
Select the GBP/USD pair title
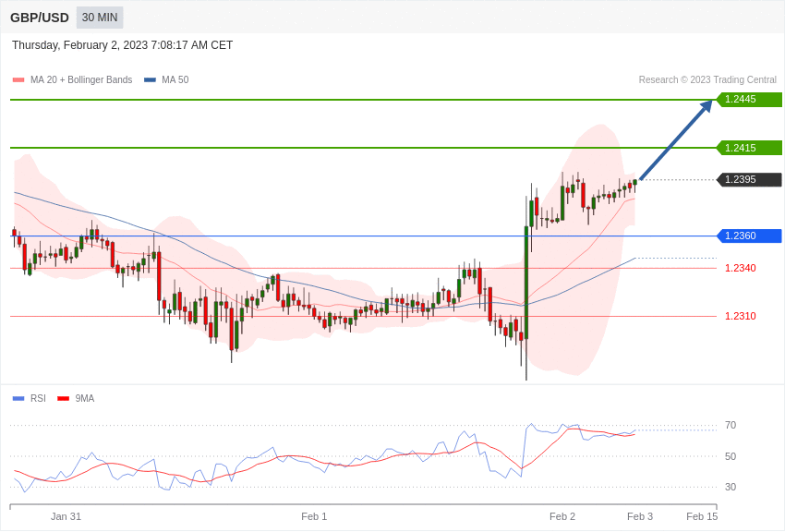click(40, 18)
